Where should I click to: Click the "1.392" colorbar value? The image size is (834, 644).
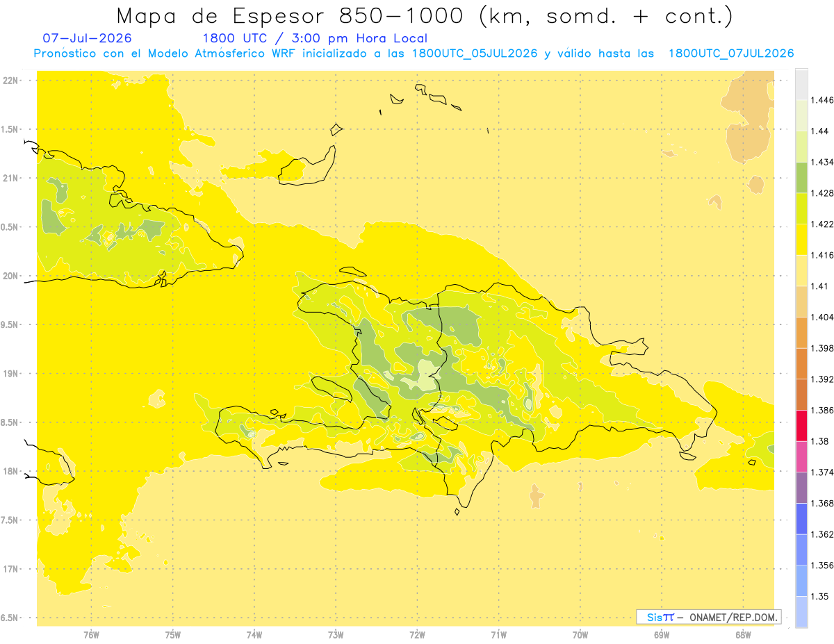coord(822,379)
